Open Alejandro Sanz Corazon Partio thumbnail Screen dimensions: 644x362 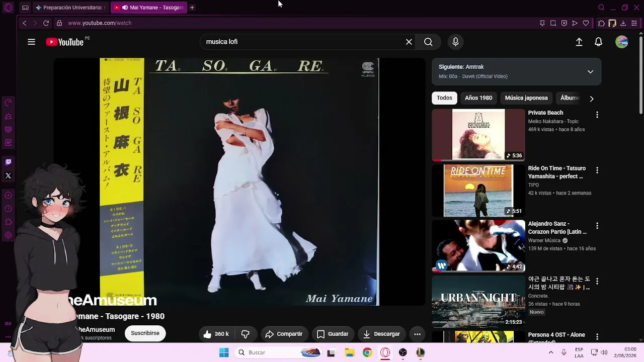tap(478, 246)
